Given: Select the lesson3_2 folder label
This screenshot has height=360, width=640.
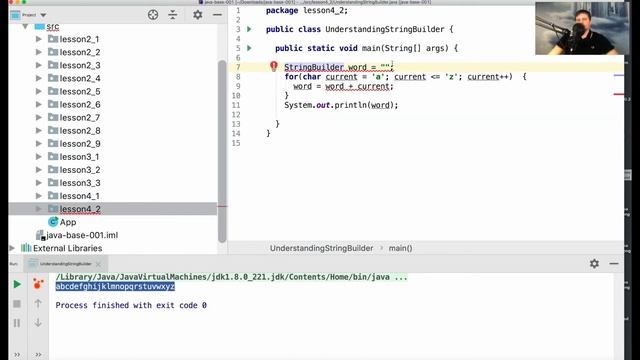Looking at the screenshot, I should 80,170.
